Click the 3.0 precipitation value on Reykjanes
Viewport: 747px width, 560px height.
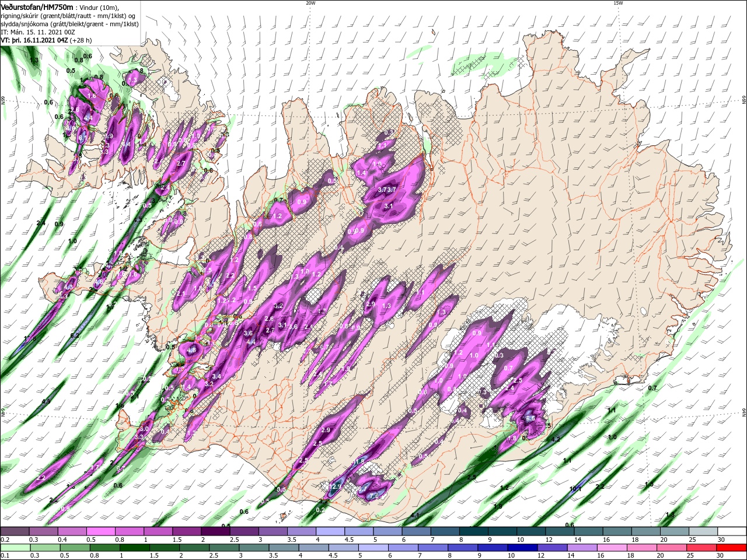144,429
